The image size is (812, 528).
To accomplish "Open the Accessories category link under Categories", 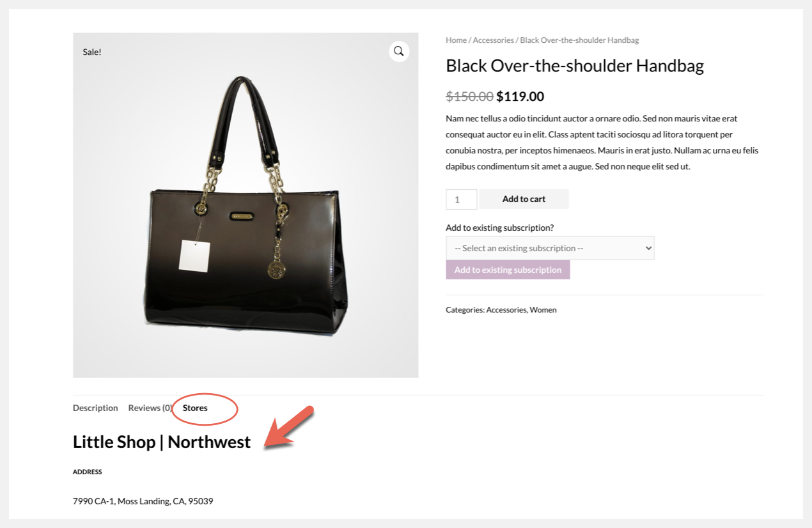I will [506, 310].
